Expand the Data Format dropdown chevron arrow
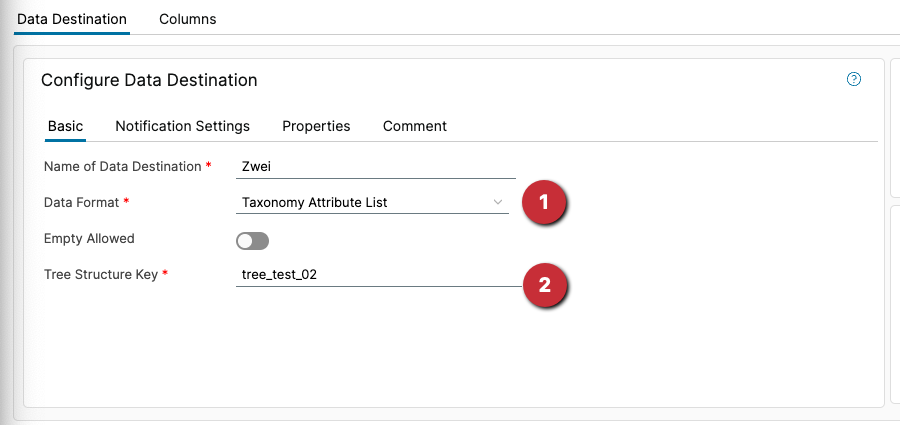 pos(498,202)
